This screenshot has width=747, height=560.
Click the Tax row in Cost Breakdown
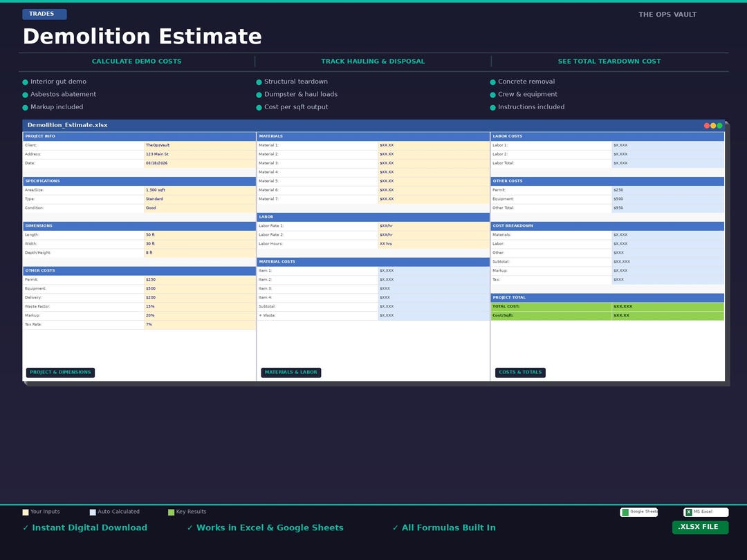point(607,280)
